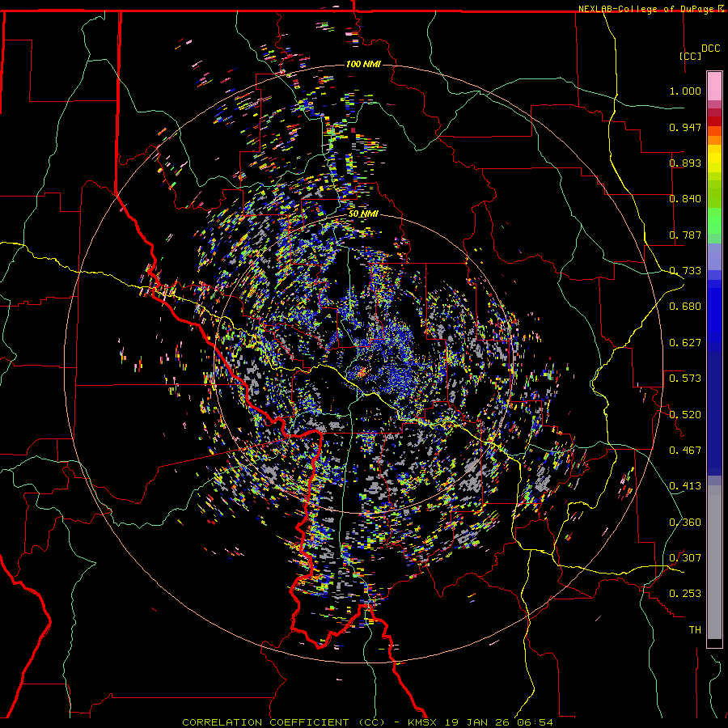This screenshot has height=728, width=728.
Task: Click the 0.627 legend value
Action: pos(685,343)
